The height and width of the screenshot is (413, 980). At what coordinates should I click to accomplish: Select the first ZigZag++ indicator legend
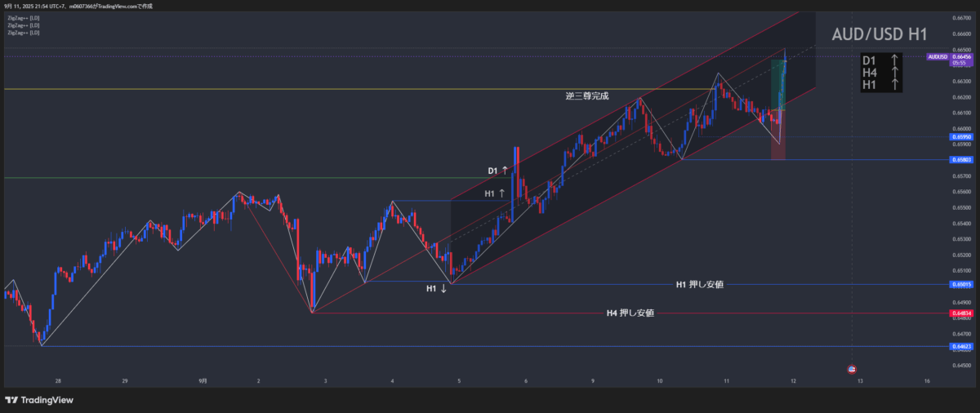[x=23, y=18]
